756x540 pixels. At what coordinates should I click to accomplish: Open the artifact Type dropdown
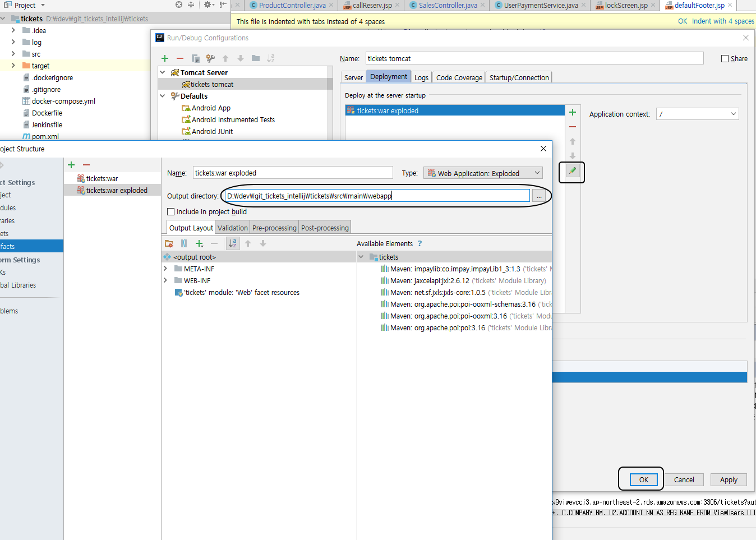[483, 173]
